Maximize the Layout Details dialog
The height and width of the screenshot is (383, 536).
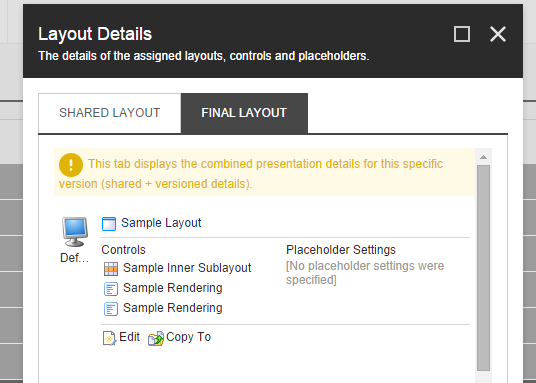point(462,34)
